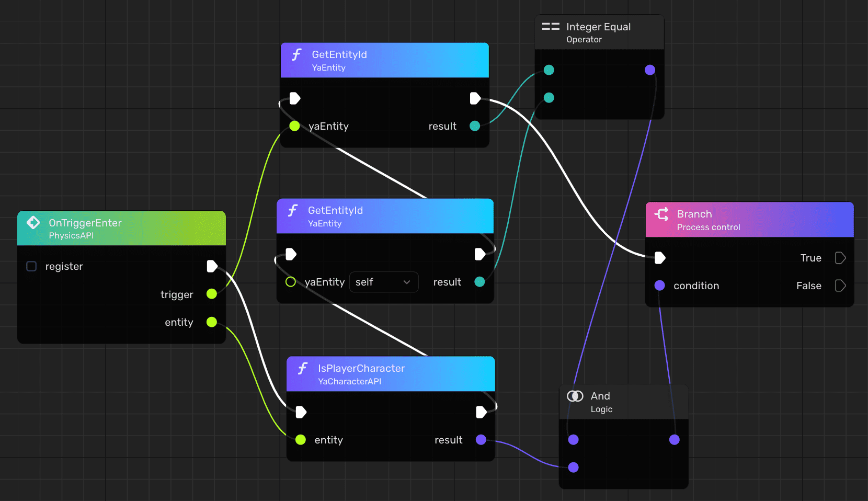
Task: Click the Branch False output pin
Action: click(840, 286)
